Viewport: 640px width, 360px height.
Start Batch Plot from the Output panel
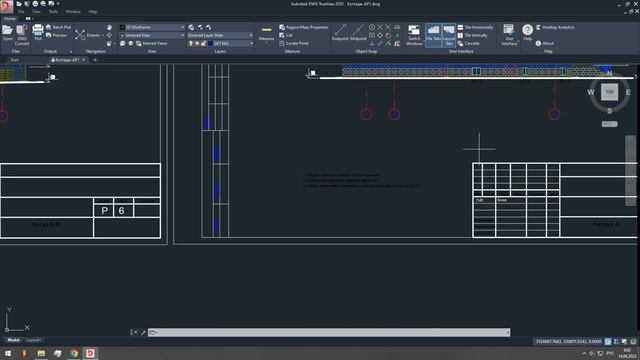58,27
